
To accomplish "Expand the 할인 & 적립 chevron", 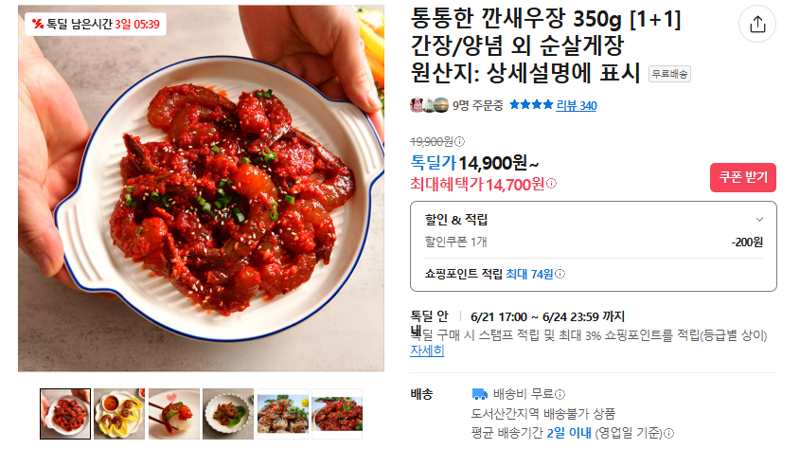I will (x=759, y=219).
